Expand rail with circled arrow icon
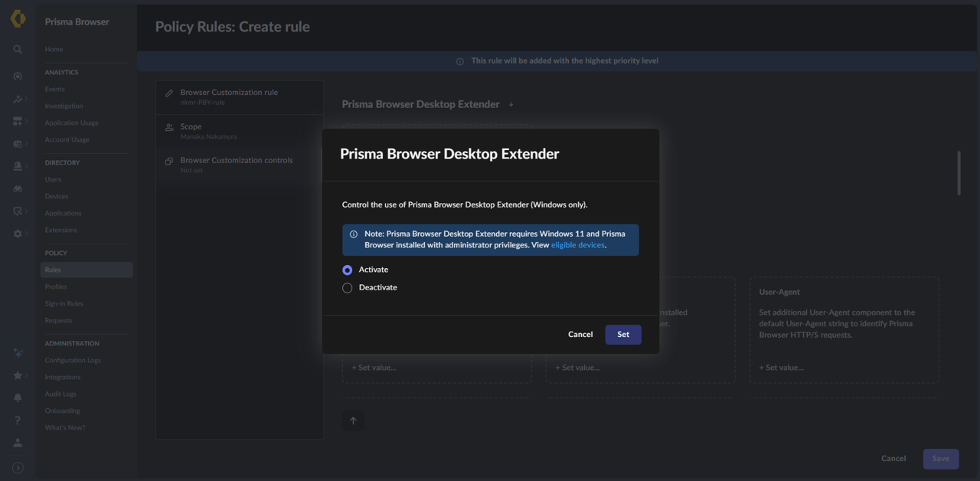The image size is (980, 481). [x=18, y=467]
